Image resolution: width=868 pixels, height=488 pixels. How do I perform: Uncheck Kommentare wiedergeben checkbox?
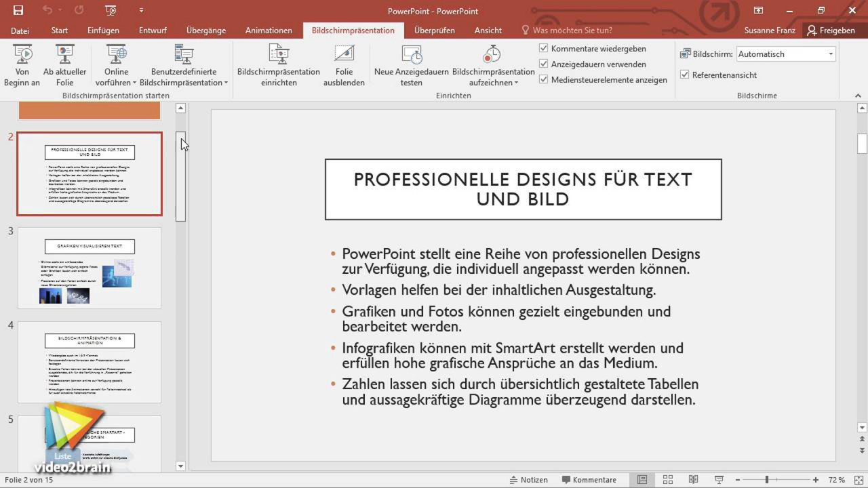[x=544, y=49]
